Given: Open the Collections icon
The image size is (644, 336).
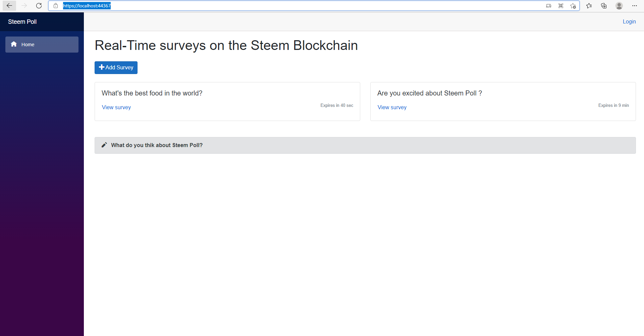Looking at the screenshot, I should 604,6.
